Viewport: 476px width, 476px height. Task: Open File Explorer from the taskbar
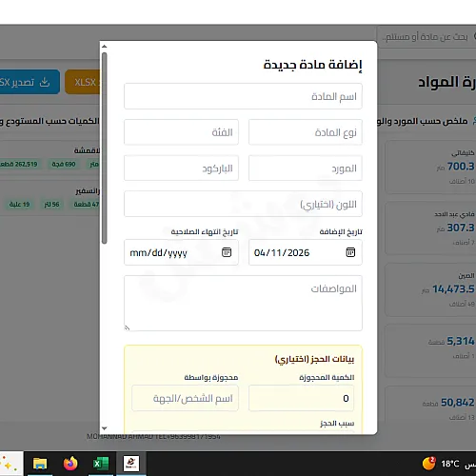click(x=40, y=464)
